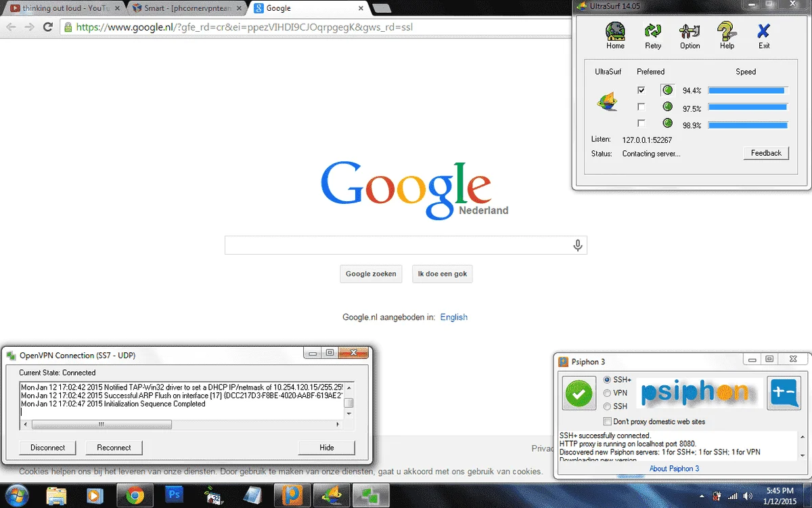This screenshot has height=508, width=812.
Task: Click the 97.5% speed progress bar
Action: (748, 107)
